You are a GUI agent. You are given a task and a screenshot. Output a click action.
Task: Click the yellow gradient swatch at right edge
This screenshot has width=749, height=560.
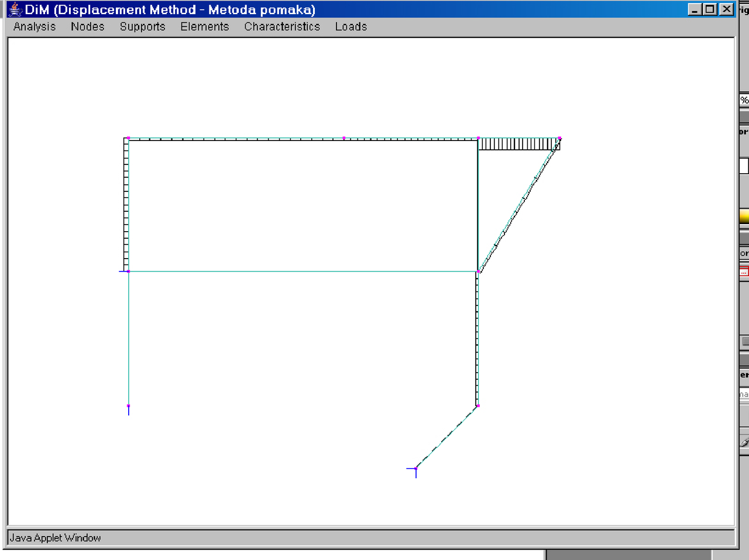(744, 217)
